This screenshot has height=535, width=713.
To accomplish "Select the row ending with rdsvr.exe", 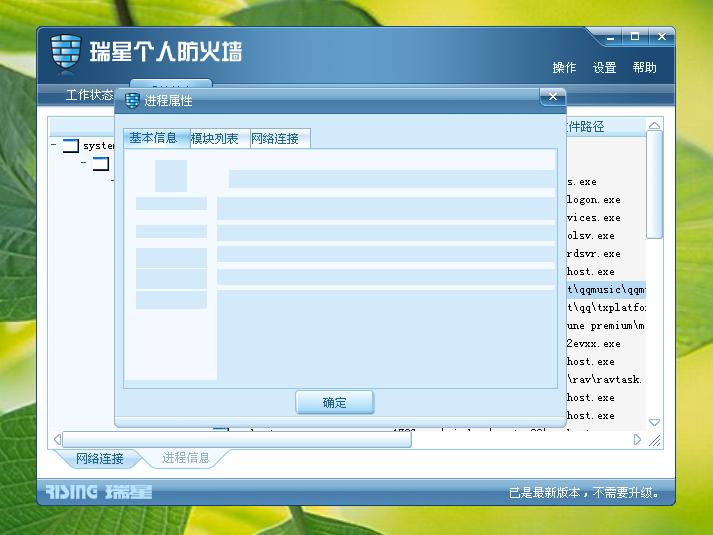I will pos(606,254).
